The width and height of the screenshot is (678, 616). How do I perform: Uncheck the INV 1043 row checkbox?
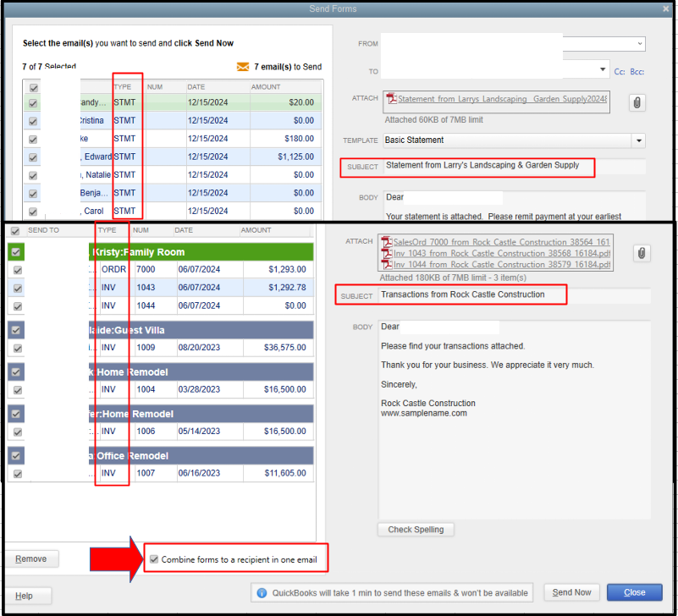[x=18, y=289]
